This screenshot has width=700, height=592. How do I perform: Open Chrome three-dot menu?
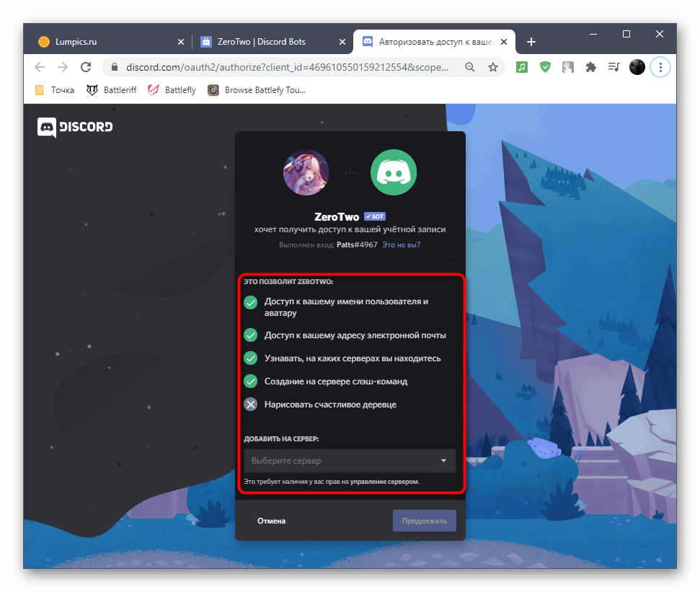click(x=660, y=67)
